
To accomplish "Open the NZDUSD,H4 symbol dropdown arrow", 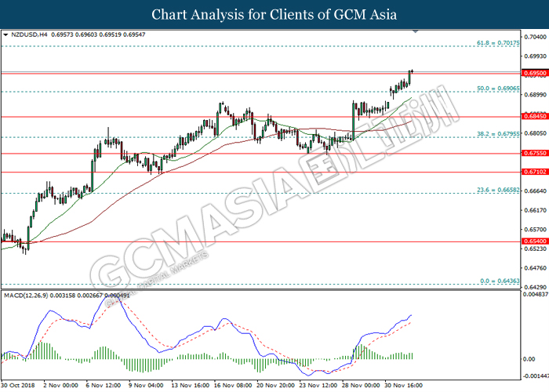I will coord(5,35).
